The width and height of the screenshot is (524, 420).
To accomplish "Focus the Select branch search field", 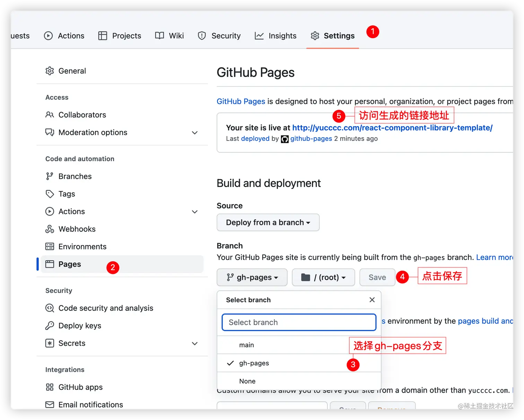I will (299, 322).
